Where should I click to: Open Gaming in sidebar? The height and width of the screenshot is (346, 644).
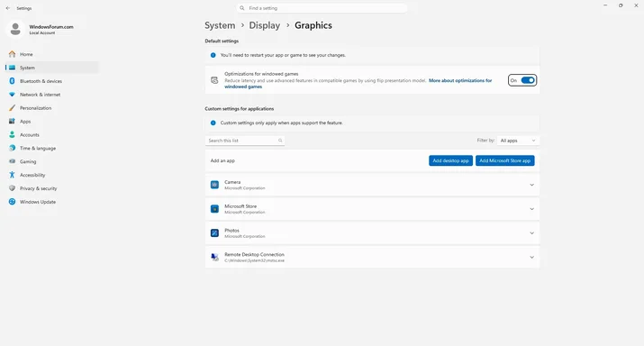52,161
